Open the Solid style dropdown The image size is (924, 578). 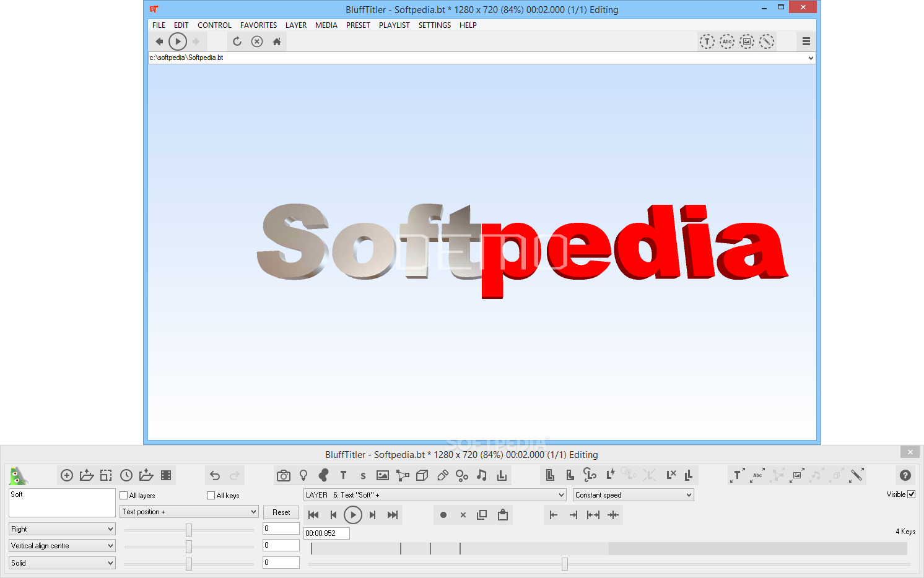62,563
